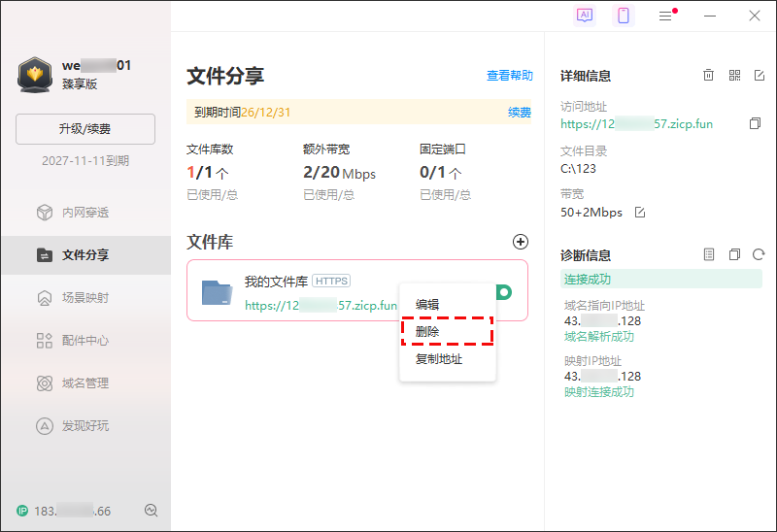The width and height of the screenshot is (777, 532).
Task: Edit bandwidth next to 50+2Mbps
Action: (640, 213)
